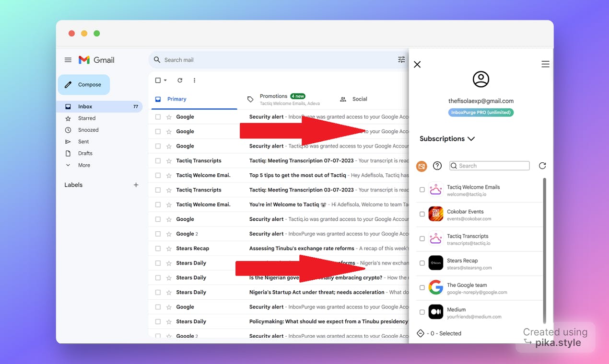Star the Tactiq Transcripts 07-07-2023 email
The height and width of the screenshot is (364, 609).
click(x=169, y=161)
